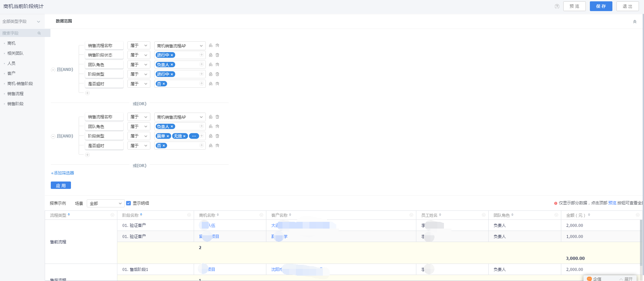The height and width of the screenshot is (281, 644).
Task: Toggle lock on second 销售流程名称 row
Action: tap(211, 117)
